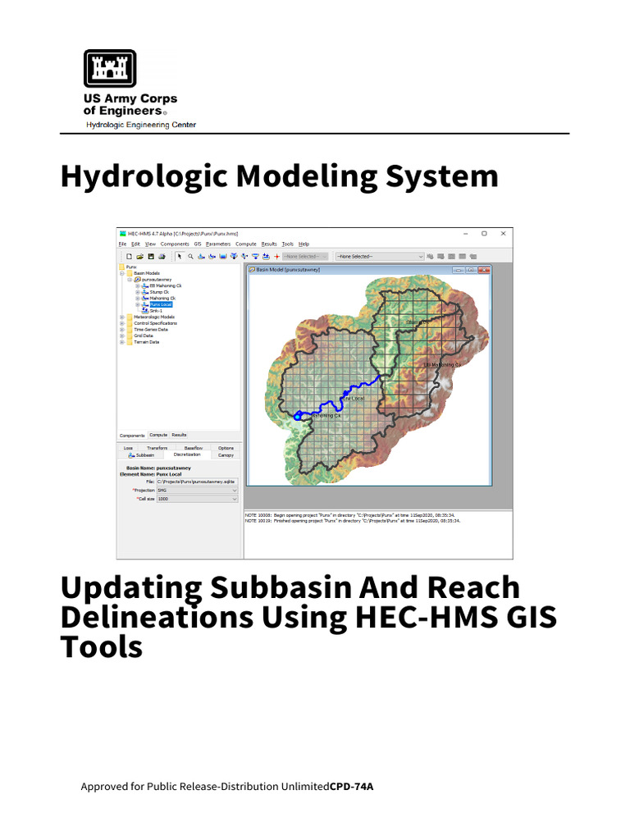
Task: Open the wide None Selected compute dropdown
Action: click(x=380, y=257)
